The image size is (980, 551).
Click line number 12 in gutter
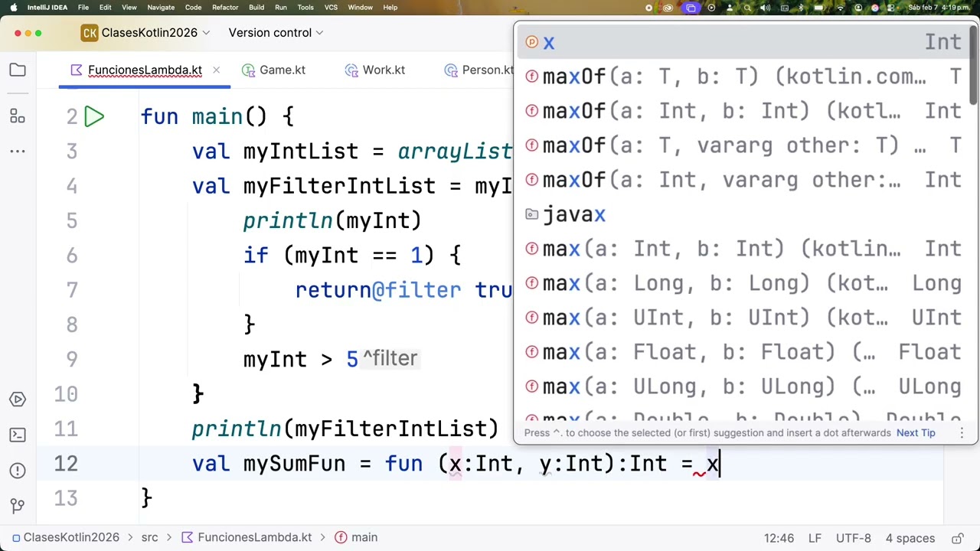pyautogui.click(x=66, y=464)
